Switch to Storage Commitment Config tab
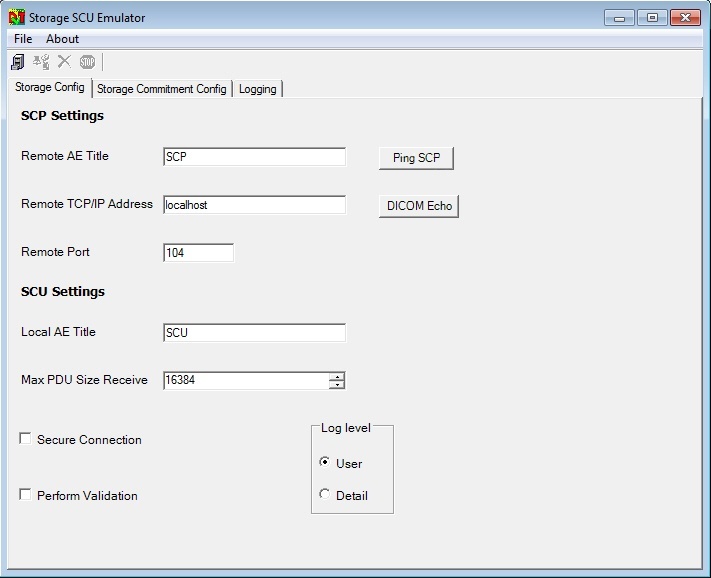The width and height of the screenshot is (711, 578). pyautogui.click(x=161, y=89)
